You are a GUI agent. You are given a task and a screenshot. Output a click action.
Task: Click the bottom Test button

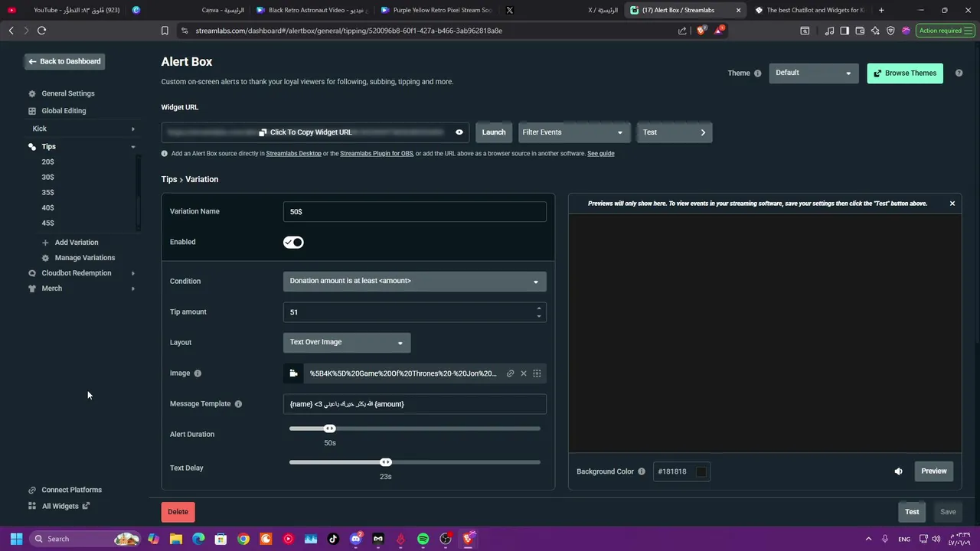[912, 512]
